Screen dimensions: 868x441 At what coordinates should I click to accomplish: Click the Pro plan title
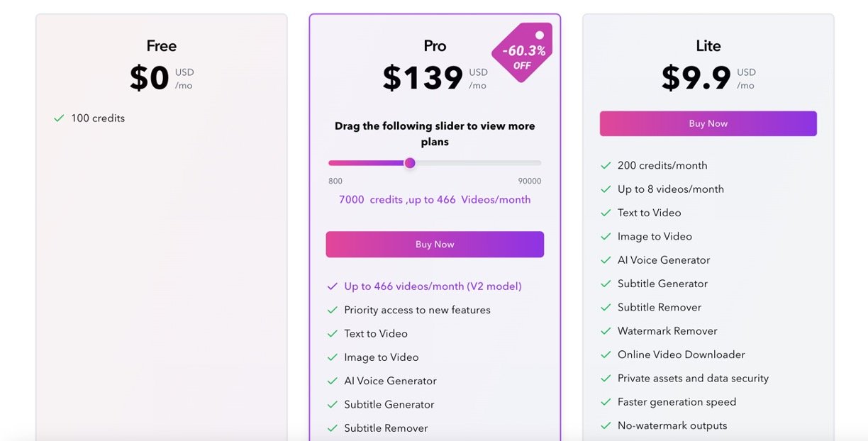click(435, 46)
